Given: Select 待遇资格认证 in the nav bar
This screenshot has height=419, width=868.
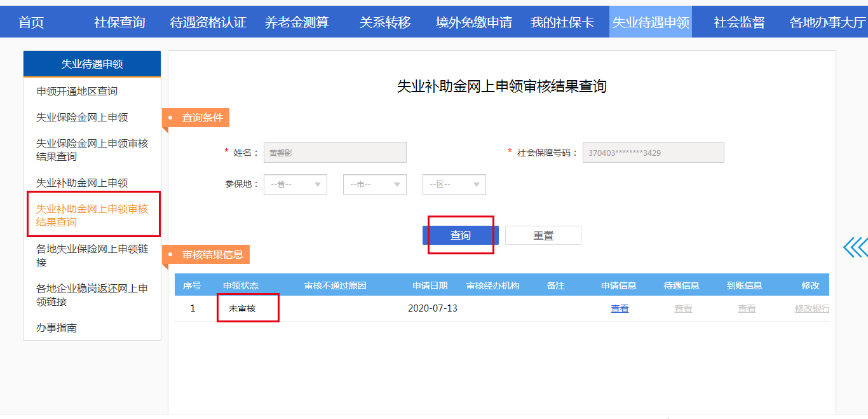Looking at the screenshot, I should 208,22.
